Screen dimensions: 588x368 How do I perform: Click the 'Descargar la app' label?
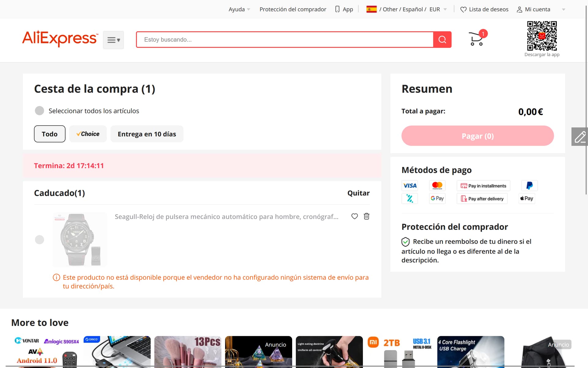pyautogui.click(x=542, y=55)
